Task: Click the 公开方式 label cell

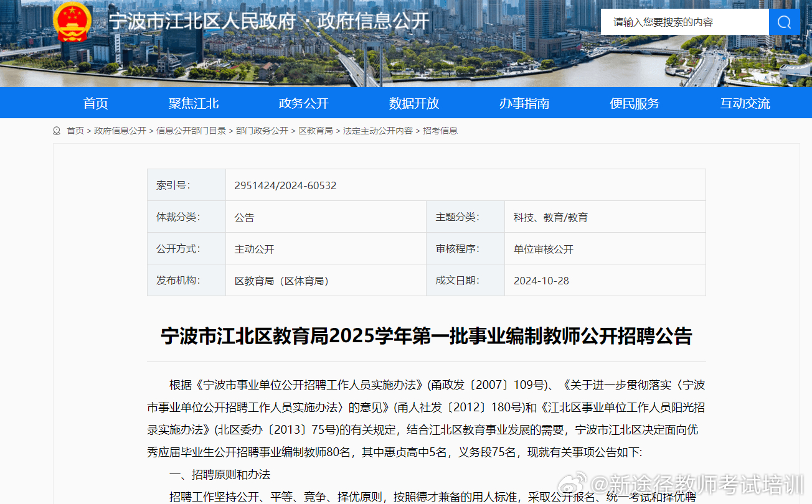Action: [186, 248]
